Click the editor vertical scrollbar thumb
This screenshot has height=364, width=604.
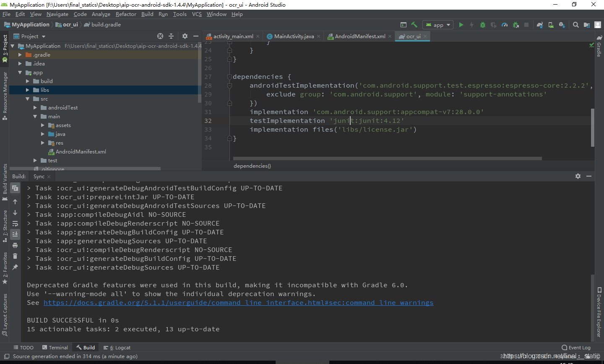point(592,127)
